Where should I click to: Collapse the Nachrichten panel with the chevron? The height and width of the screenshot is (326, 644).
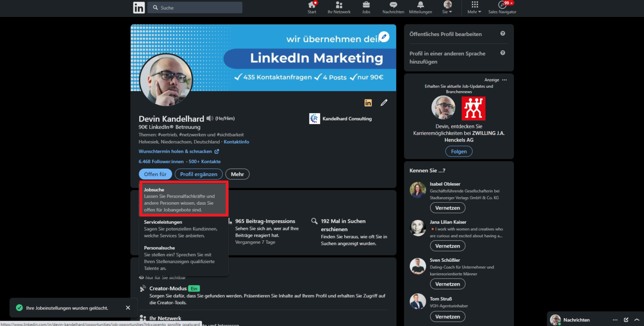637,320
